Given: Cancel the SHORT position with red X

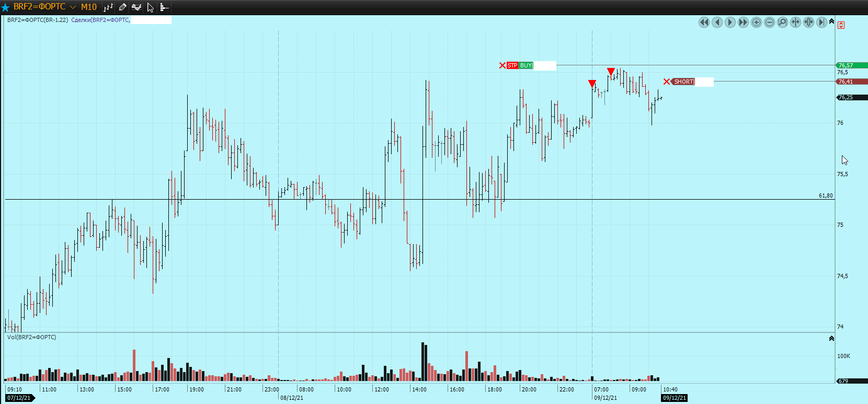Looking at the screenshot, I should pyautogui.click(x=667, y=82).
